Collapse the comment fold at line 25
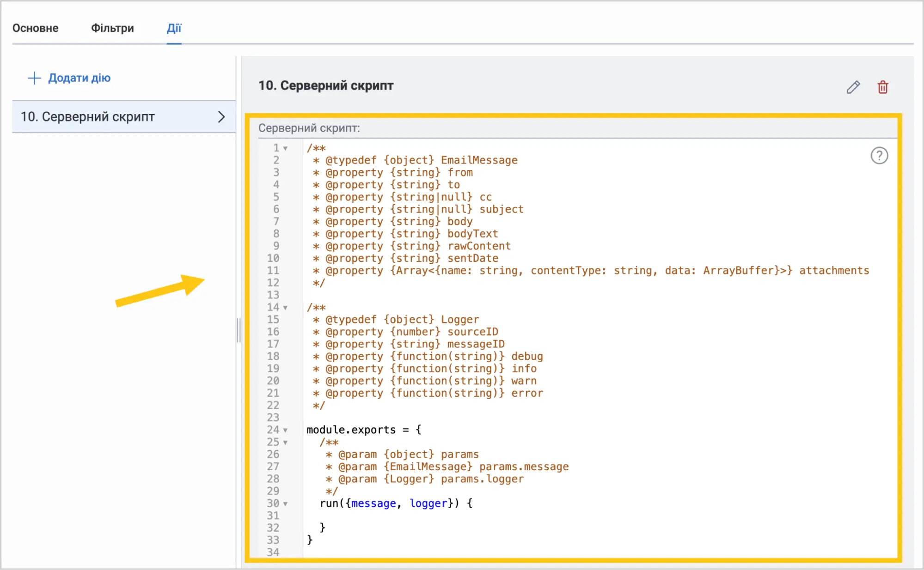This screenshot has height=570, width=924. (x=286, y=443)
